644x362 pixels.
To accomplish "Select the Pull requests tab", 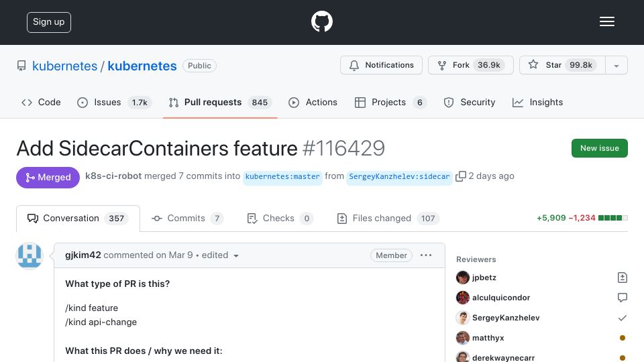I will (x=220, y=102).
